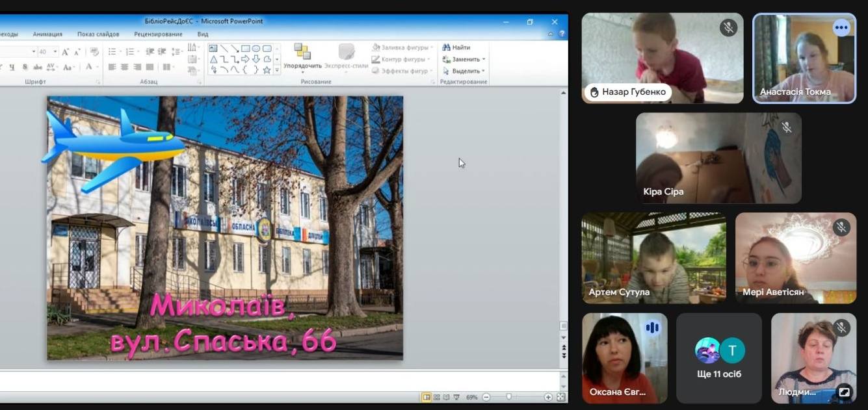Click the Найти (Find) button
868x410 pixels.
456,47
